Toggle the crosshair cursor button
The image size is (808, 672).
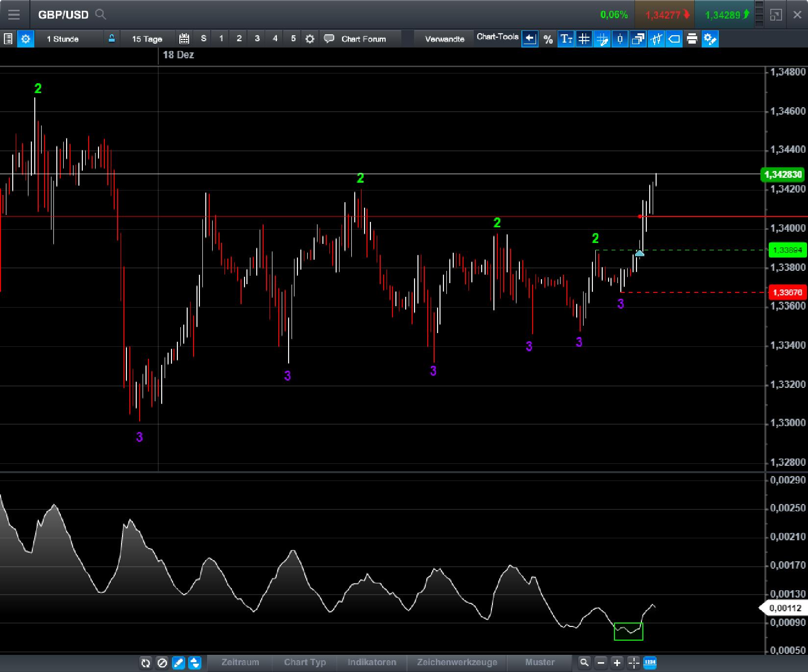pos(634,662)
